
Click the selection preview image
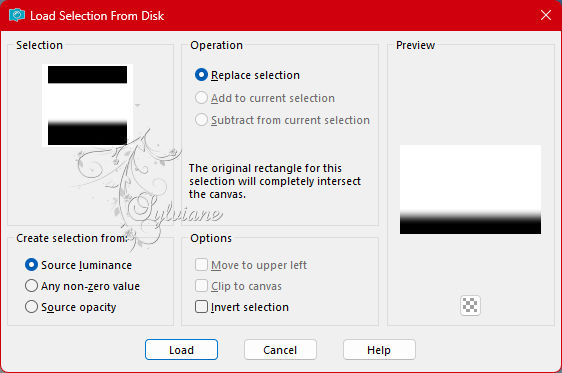(x=470, y=190)
